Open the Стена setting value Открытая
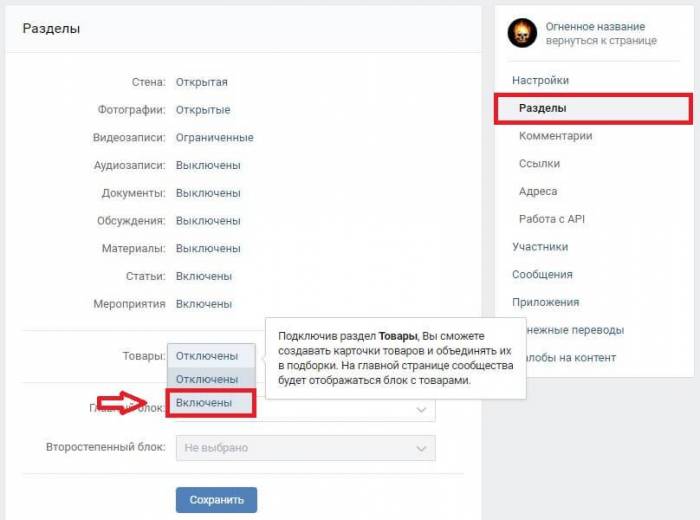Screen dimensions: 700x520 [x=201, y=82]
